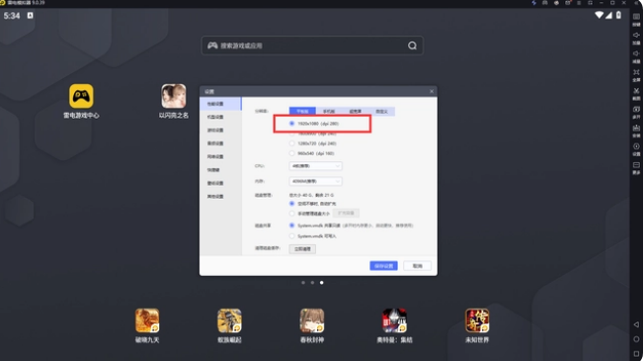
Task: Click the game search input field
Action: (x=312, y=45)
